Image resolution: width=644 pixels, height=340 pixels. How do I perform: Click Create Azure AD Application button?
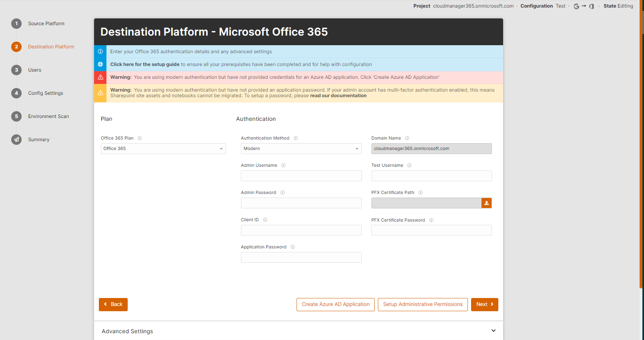click(x=335, y=304)
